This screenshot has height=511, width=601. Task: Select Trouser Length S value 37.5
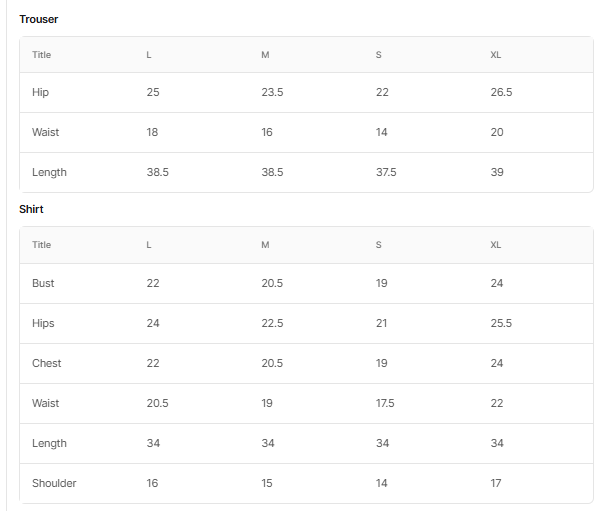tap(386, 172)
